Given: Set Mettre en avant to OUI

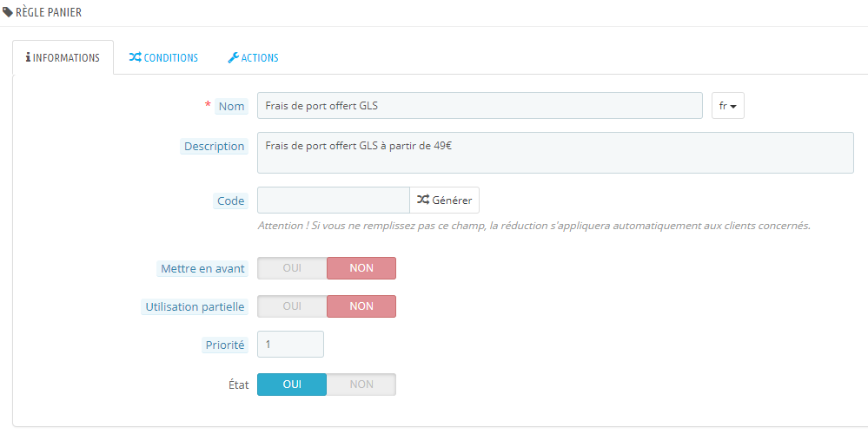Looking at the screenshot, I should (292, 268).
